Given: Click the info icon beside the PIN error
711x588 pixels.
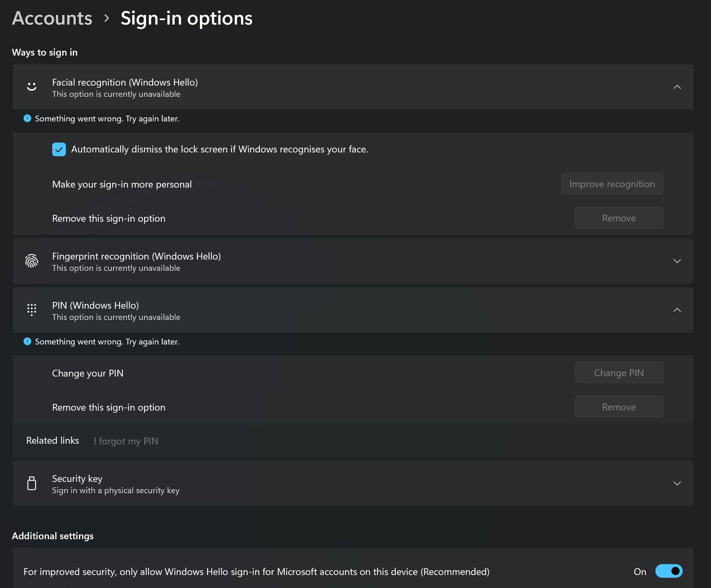Looking at the screenshot, I should (x=27, y=341).
